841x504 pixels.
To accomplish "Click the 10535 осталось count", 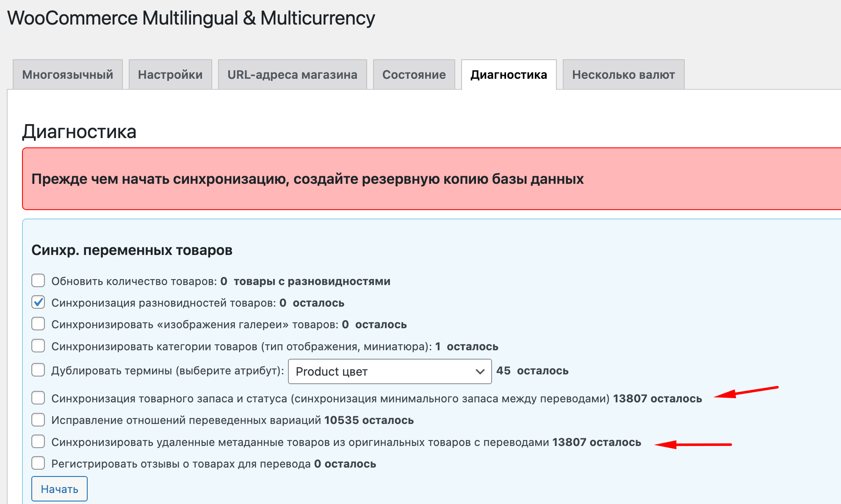I will click(369, 420).
